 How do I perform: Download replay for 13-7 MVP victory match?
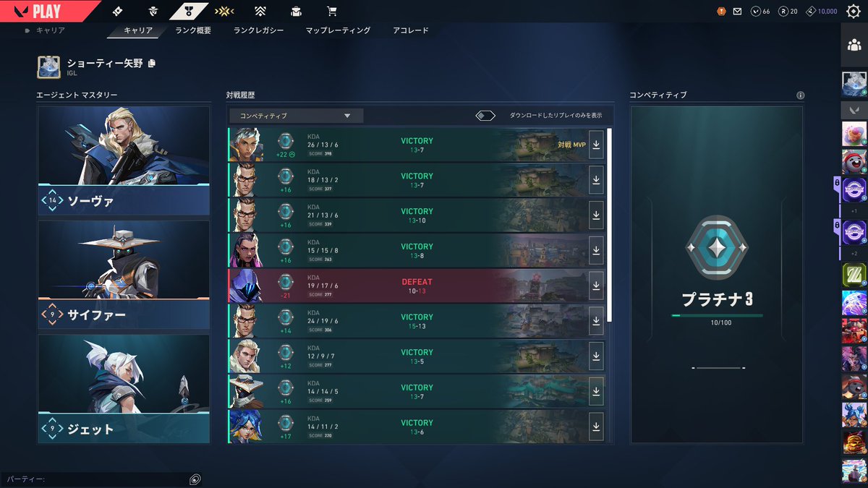[596, 145]
